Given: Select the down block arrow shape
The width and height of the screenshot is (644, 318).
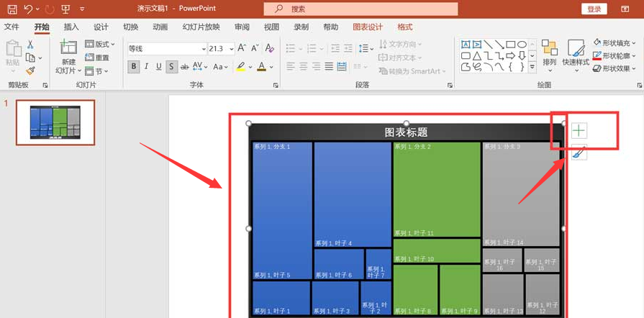Looking at the screenshot, I should pyautogui.click(x=522, y=55).
